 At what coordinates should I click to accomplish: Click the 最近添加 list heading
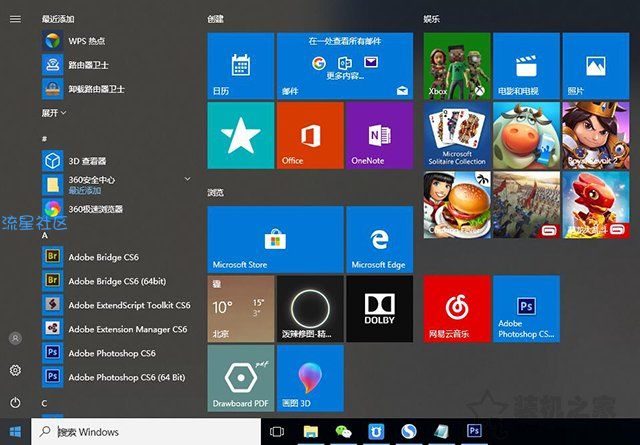(58, 19)
